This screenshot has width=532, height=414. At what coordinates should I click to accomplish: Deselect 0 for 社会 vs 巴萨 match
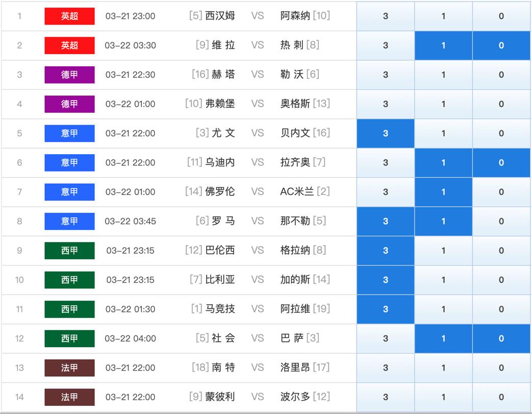coord(501,338)
